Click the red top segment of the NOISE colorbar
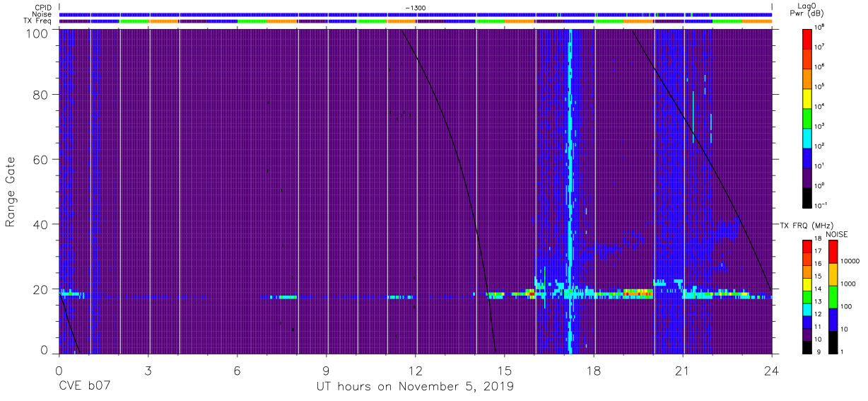This screenshot has height=401, width=868. coord(832,252)
